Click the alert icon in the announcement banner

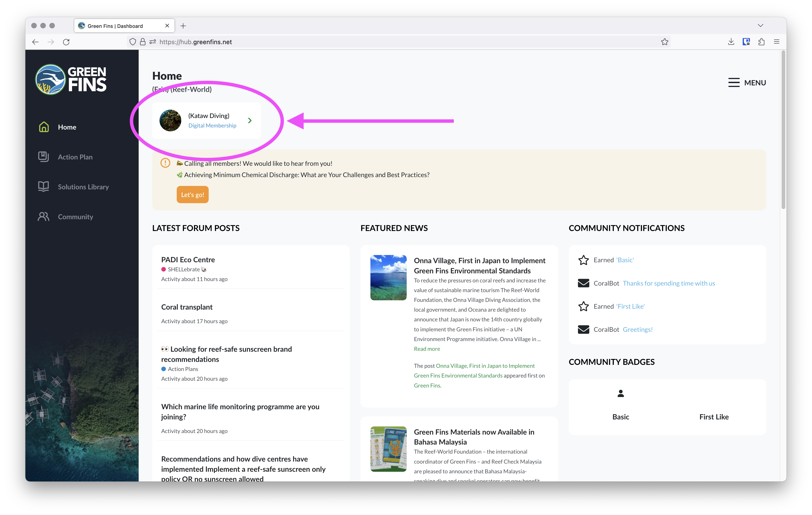click(165, 163)
